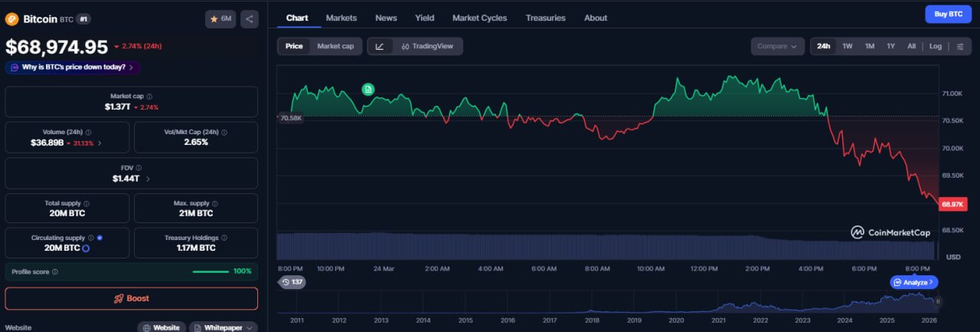Click the Buy BTC button
The width and height of the screenshot is (980, 332).
948,14
